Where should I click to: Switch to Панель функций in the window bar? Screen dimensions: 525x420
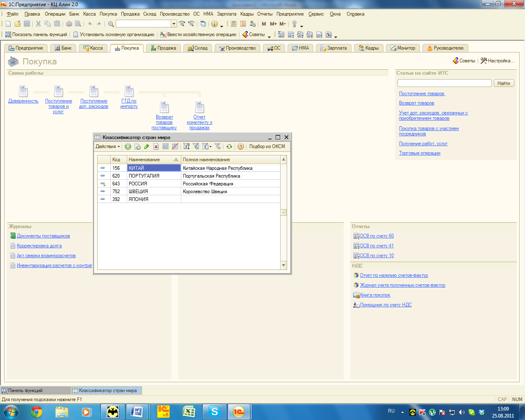point(36,390)
